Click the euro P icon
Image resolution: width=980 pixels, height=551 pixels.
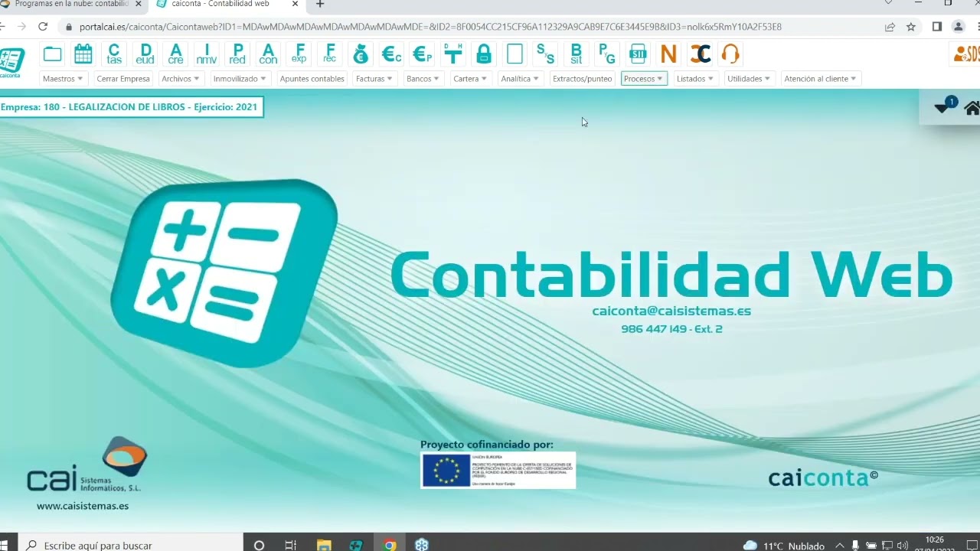point(422,54)
